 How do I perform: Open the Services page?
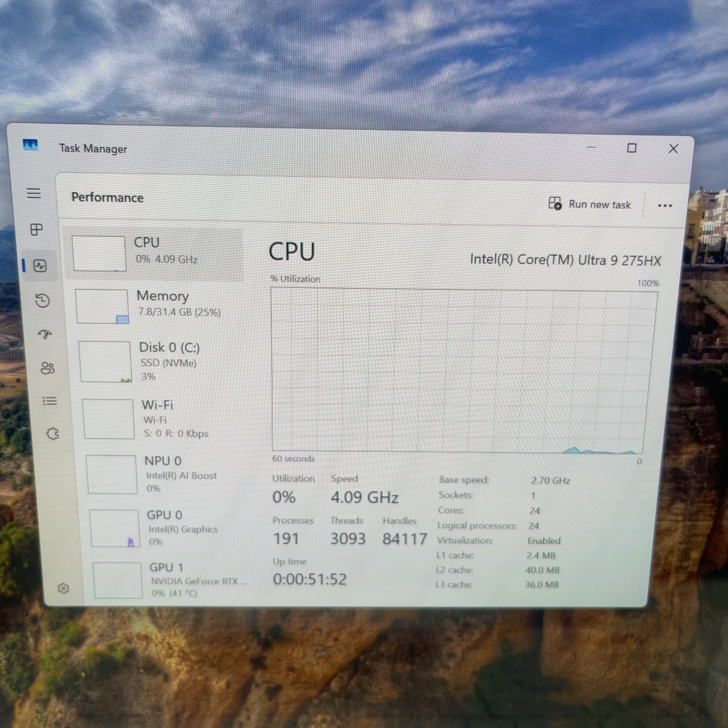[x=52, y=433]
